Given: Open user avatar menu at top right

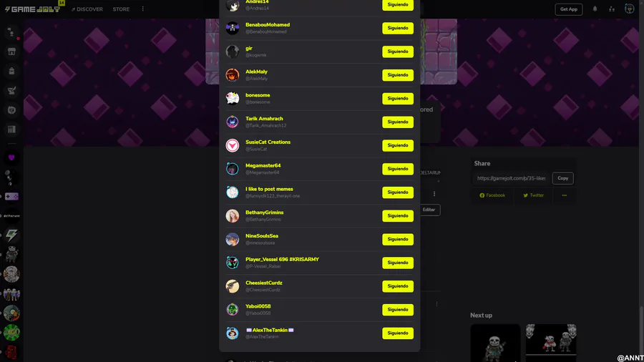Looking at the screenshot, I should point(629,9).
